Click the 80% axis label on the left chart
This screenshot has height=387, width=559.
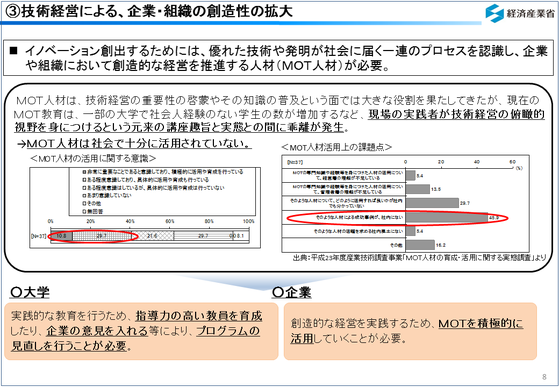click(209, 221)
